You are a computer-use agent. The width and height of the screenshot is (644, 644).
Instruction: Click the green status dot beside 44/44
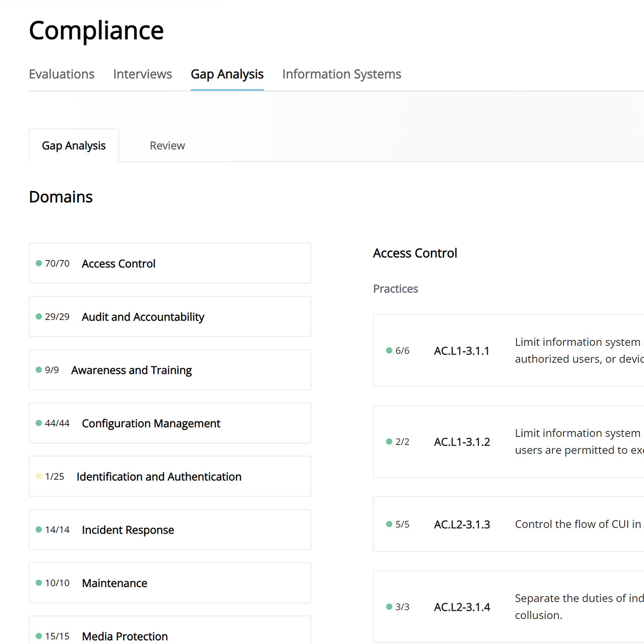(x=39, y=423)
